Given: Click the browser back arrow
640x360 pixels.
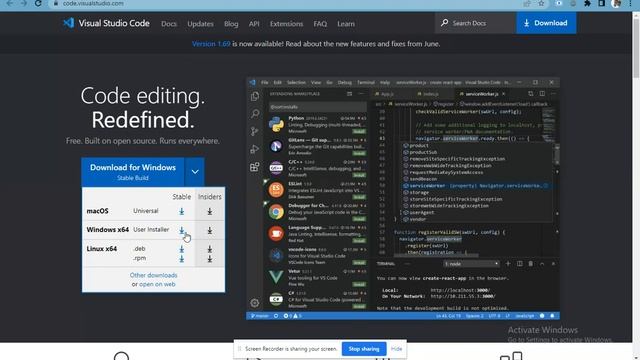Looking at the screenshot, I should [9, 3].
